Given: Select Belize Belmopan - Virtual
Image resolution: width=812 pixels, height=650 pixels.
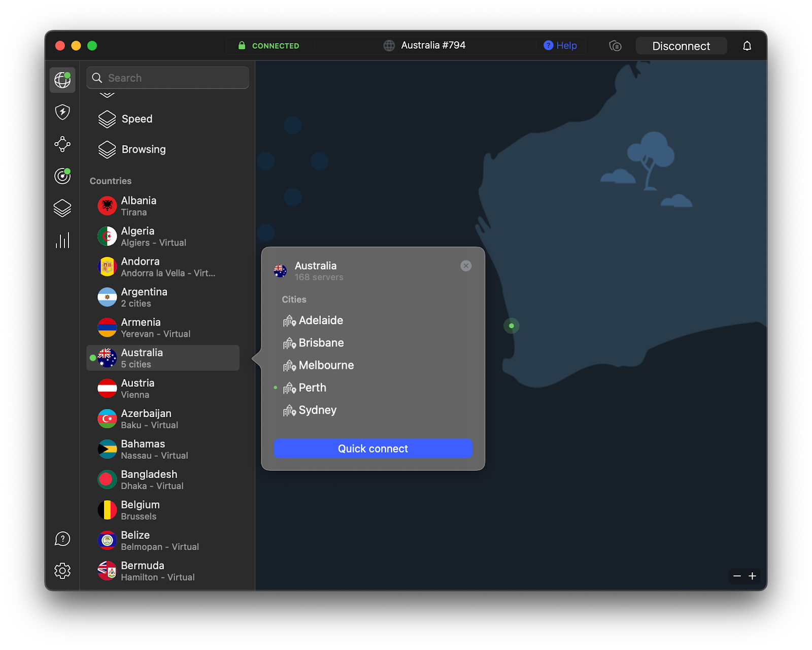Looking at the screenshot, I should pyautogui.click(x=163, y=540).
